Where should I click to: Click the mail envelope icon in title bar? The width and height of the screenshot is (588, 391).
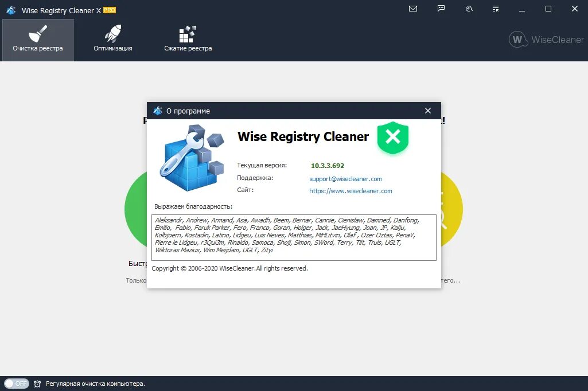413,9
